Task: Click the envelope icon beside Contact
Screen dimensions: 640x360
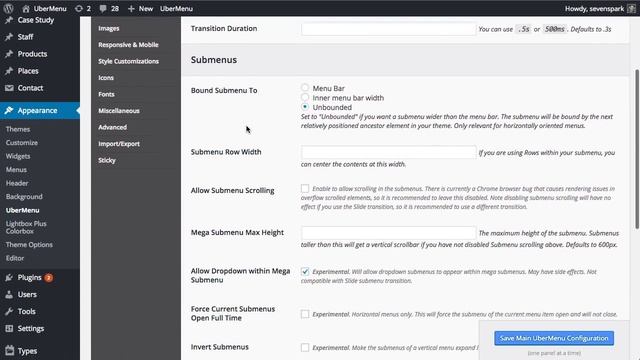Action: (9, 88)
